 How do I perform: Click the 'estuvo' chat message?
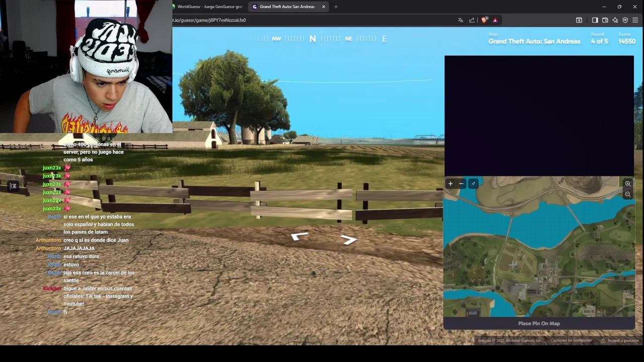(x=71, y=264)
